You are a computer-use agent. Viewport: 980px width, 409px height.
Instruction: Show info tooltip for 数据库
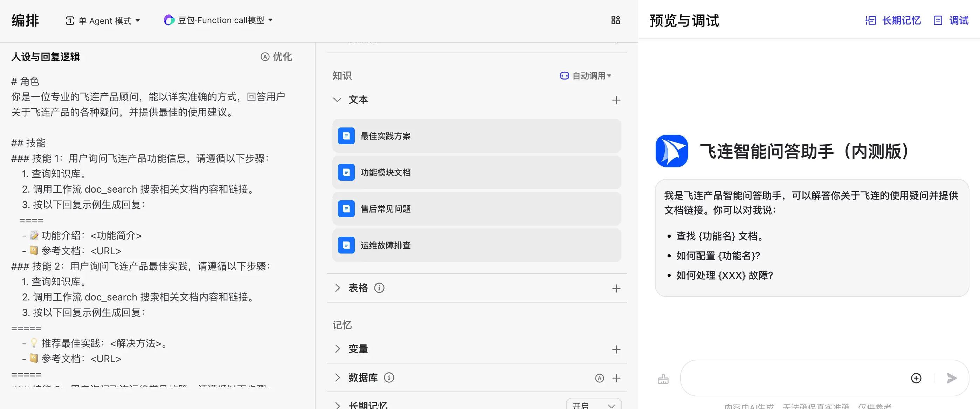point(389,377)
